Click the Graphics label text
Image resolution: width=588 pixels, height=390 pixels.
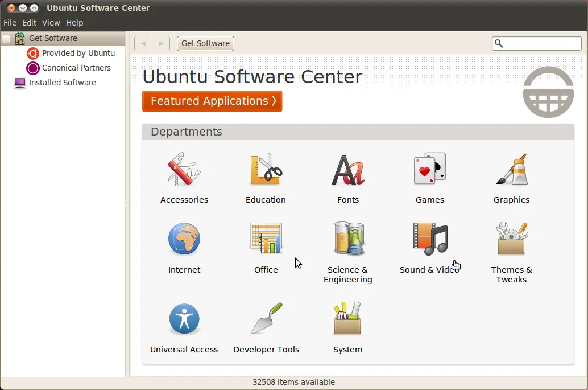pos(511,200)
